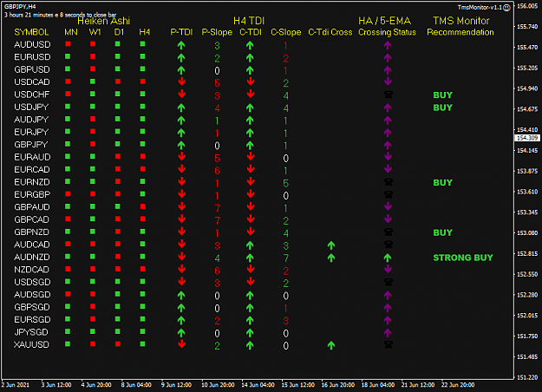Click XAUUSD D1 red square
Image resolution: width=542 pixels, height=392 pixels.
(x=118, y=344)
